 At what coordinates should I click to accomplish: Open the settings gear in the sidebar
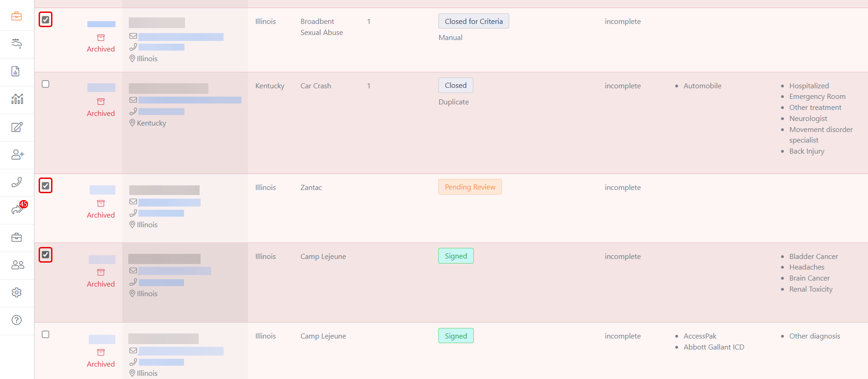[17, 293]
